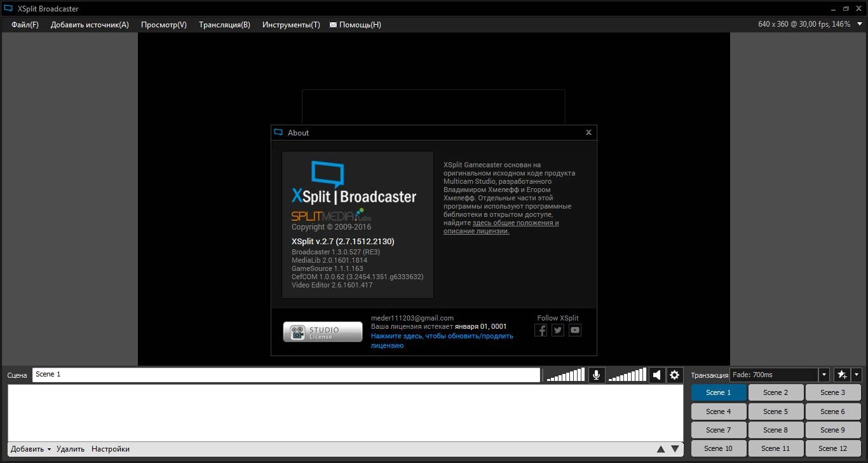
Task: Adjust the speaker volume level bars
Action: point(627,375)
